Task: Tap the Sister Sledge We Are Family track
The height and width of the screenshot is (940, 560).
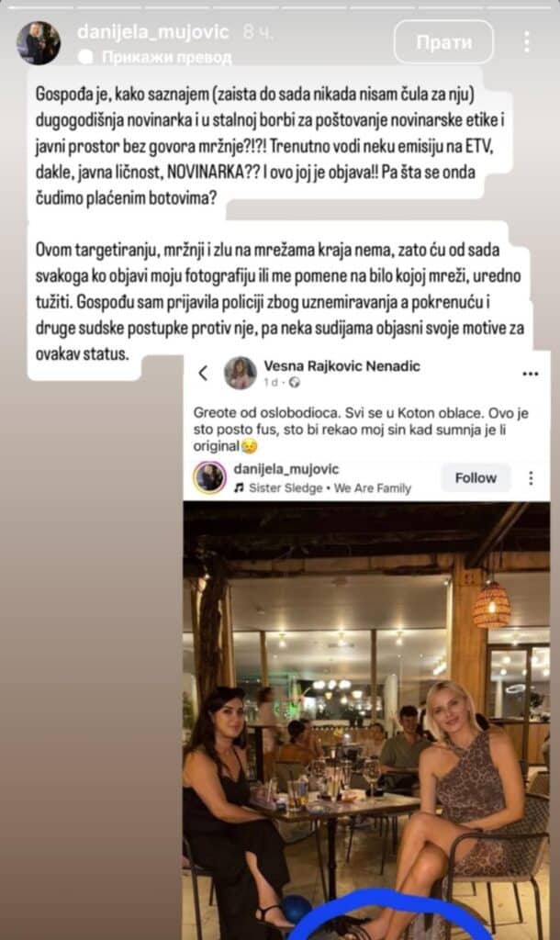Action: click(x=330, y=488)
